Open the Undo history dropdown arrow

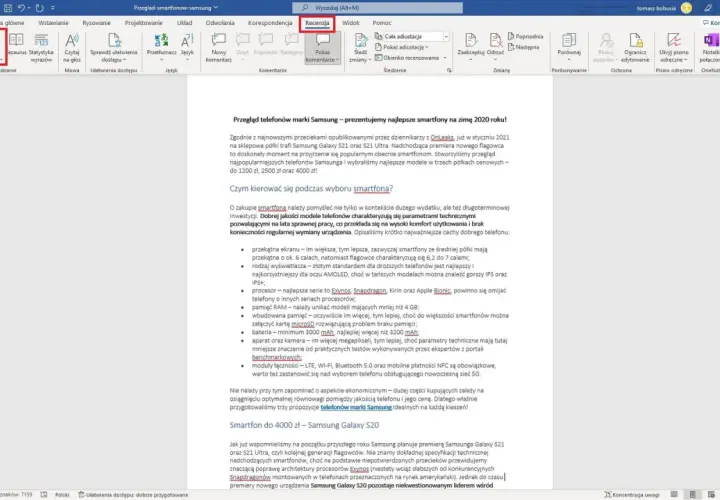[x=28, y=8]
